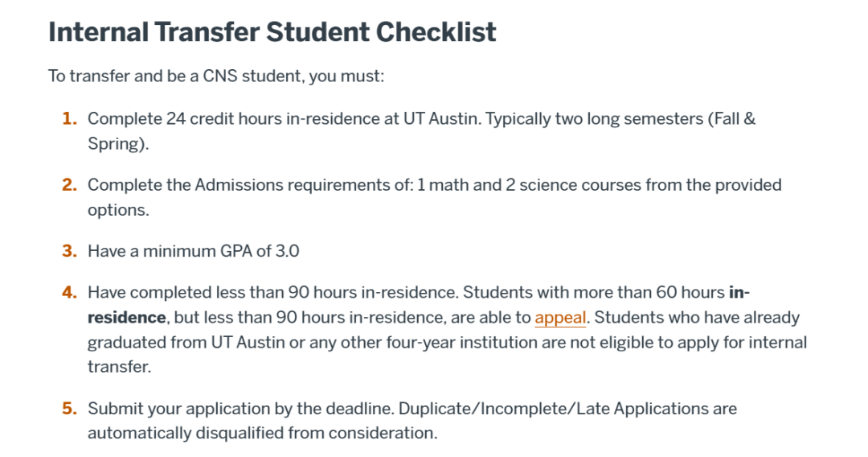868x457 pixels.
Task: Click the orange list number 3
Action: click(x=70, y=251)
